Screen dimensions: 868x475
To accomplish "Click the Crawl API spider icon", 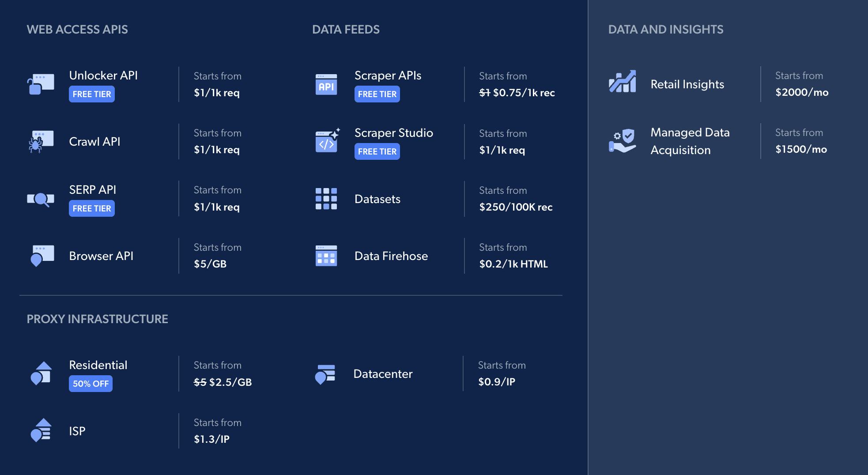I will click(x=41, y=142).
